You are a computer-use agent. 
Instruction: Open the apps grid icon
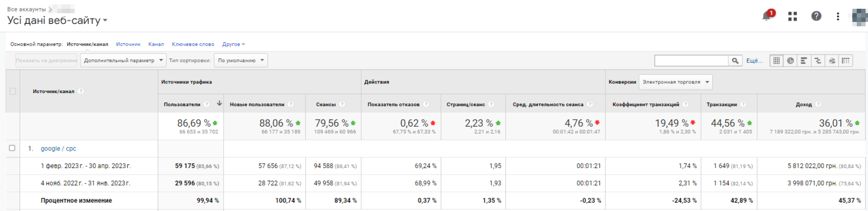pyautogui.click(x=792, y=16)
